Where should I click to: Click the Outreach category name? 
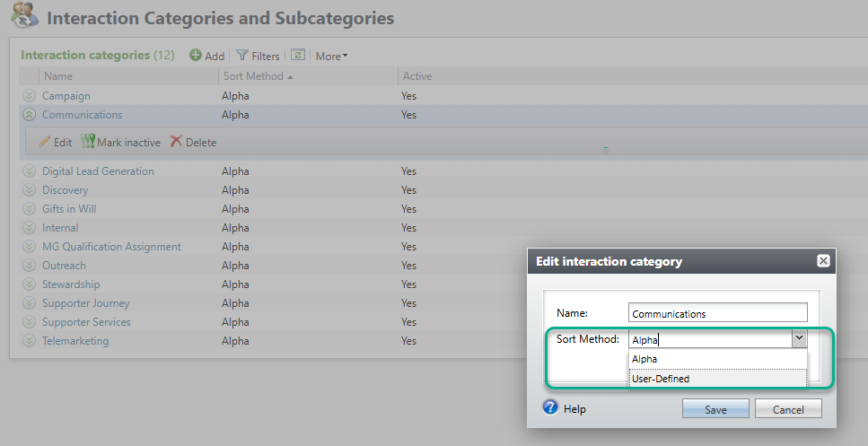65,265
